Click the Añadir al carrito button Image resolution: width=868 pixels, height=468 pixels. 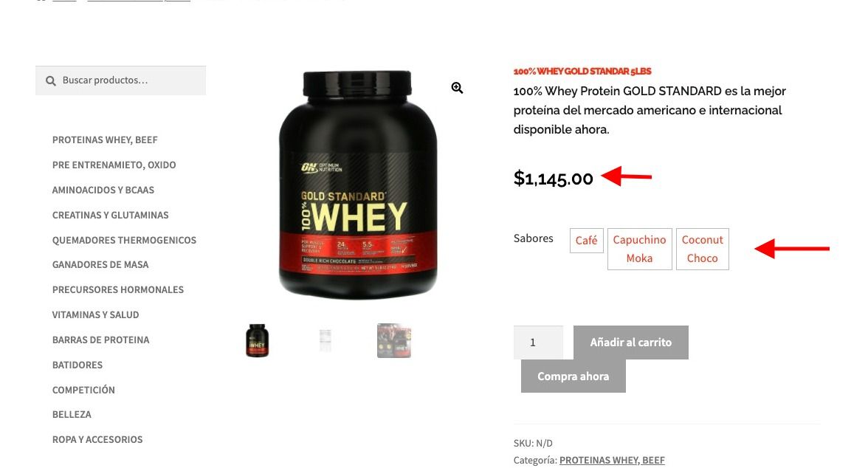(630, 343)
